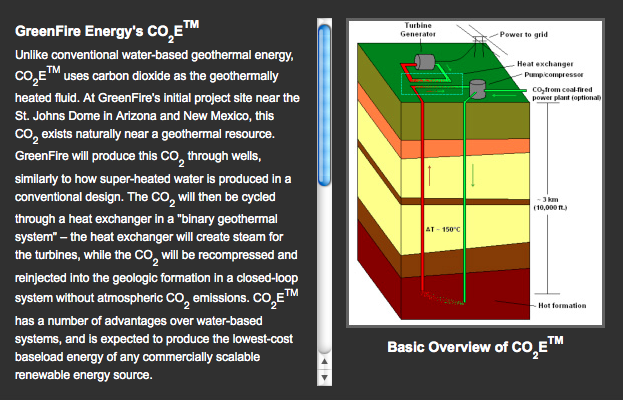The width and height of the screenshot is (623, 400).
Task: Click the "Heat exchanger" label in diagram
Action: [545, 64]
